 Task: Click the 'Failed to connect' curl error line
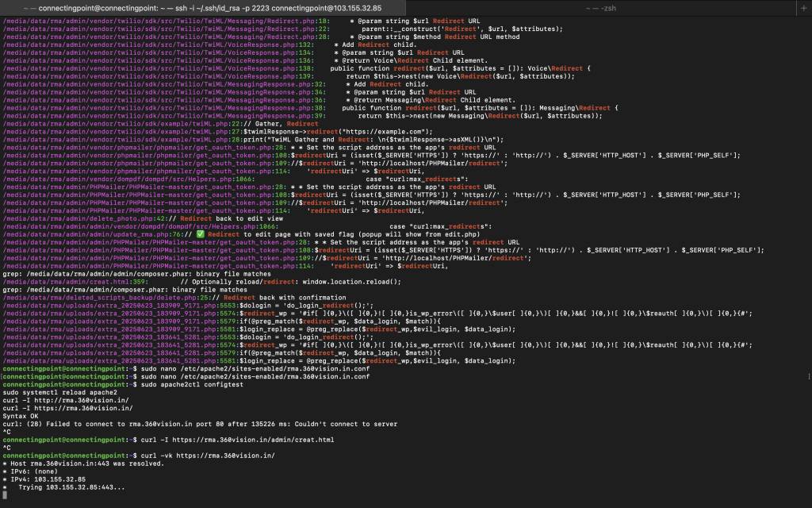pos(198,423)
